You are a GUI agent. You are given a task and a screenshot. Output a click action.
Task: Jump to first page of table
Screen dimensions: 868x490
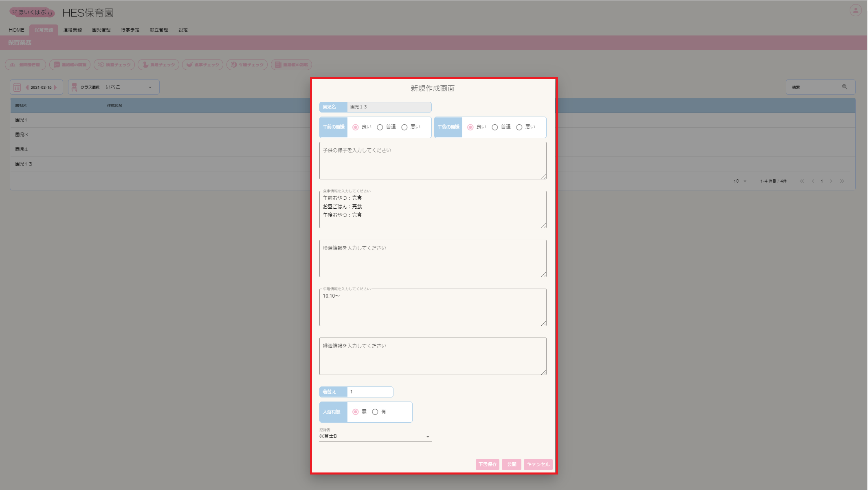[x=802, y=181]
